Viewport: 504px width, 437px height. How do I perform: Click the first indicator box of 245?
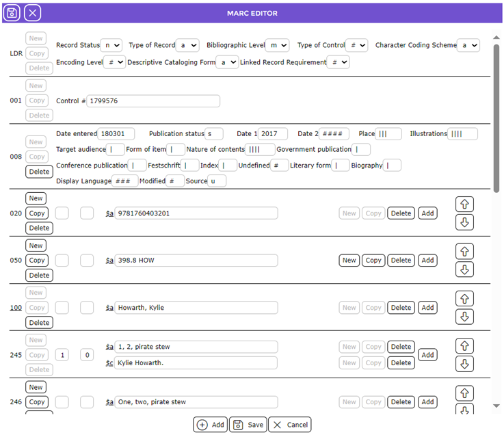62,355
